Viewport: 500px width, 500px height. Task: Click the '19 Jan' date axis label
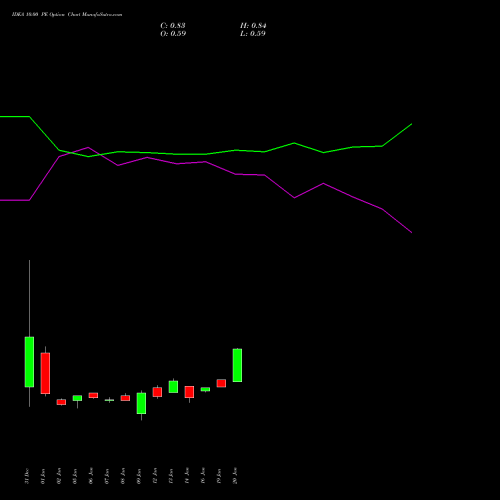click(219, 476)
